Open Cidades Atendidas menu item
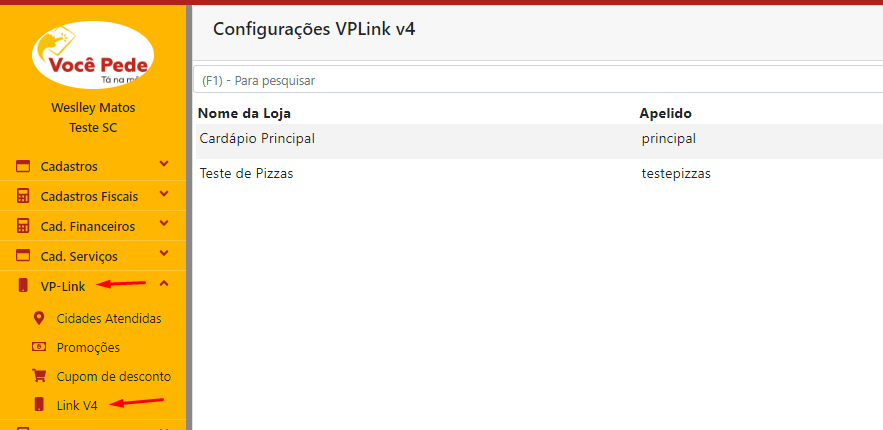This screenshot has width=883, height=430. pos(108,318)
